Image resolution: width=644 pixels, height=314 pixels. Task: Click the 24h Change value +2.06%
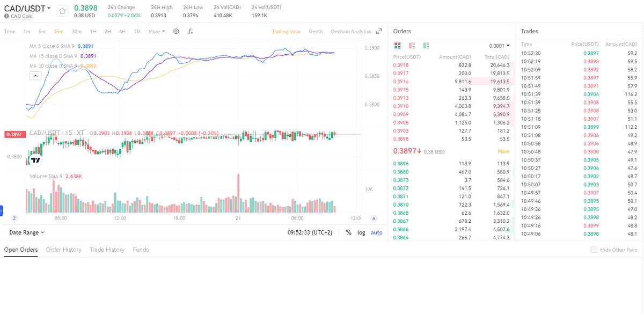click(x=134, y=15)
